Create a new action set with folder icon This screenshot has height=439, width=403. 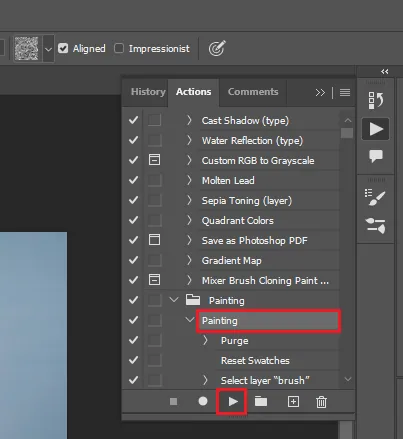click(x=261, y=401)
